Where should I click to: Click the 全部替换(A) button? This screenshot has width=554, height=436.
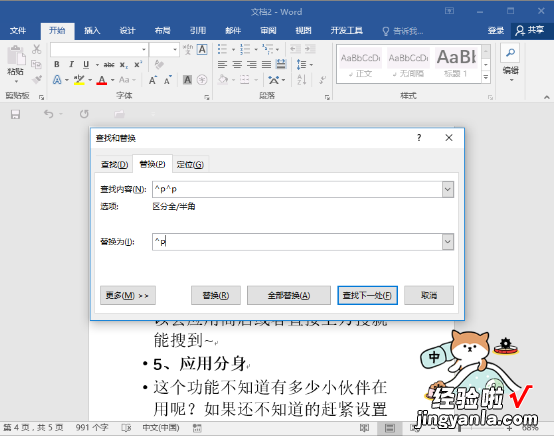[x=289, y=295]
